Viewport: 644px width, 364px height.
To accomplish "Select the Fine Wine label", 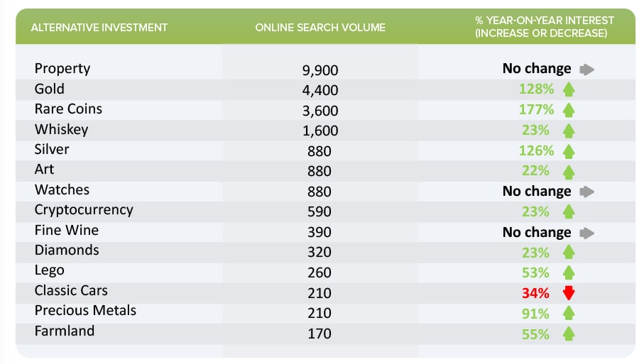I will point(67,230).
